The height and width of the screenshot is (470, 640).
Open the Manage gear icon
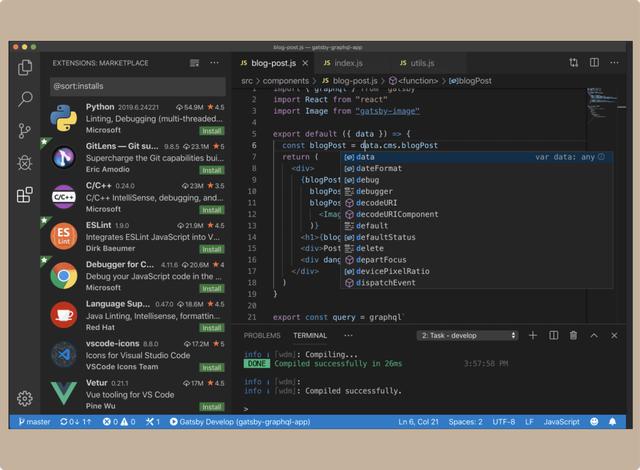click(24, 398)
